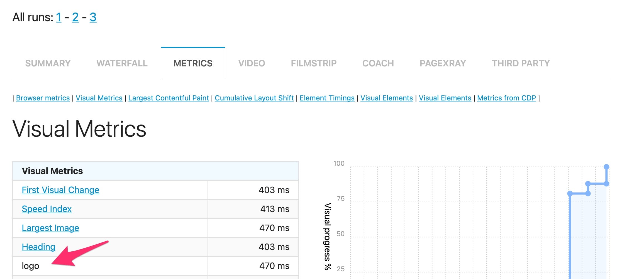Jump to Visual Metrics anchor link
The image size is (644, 279).
[x=99, y=98]
